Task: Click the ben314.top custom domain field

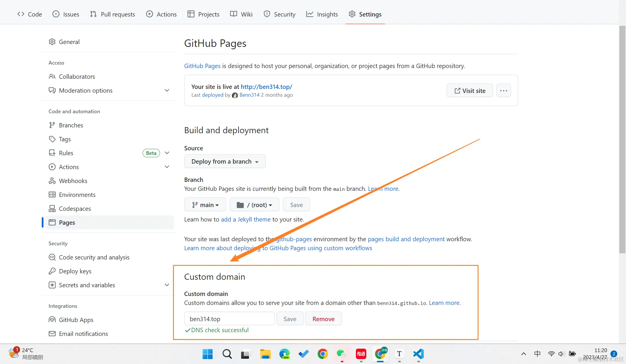Action: pyautogui.click(x=229, y=319)
